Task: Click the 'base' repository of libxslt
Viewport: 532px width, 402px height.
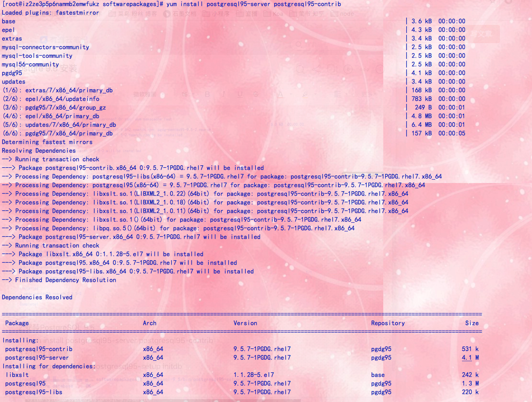Action: tap(378, 375)
